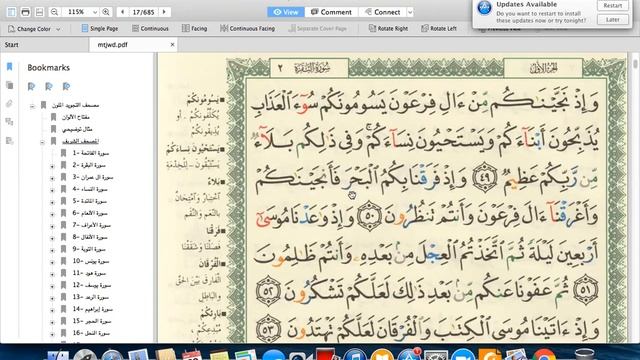Screen dimensions: 640x360
Task: Toggle the navigation sidebar panel icon
Action: coord(11,12)
